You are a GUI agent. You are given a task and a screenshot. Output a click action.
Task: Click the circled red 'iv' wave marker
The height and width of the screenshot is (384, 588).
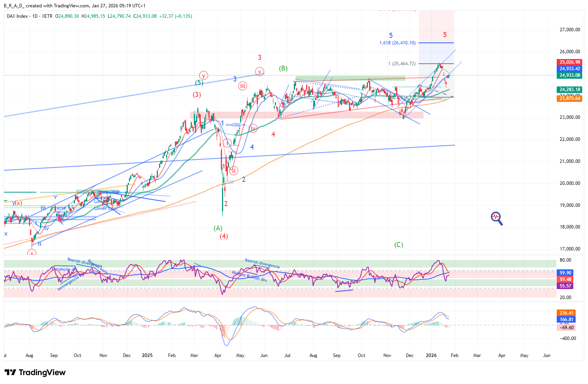coord(253,129)
